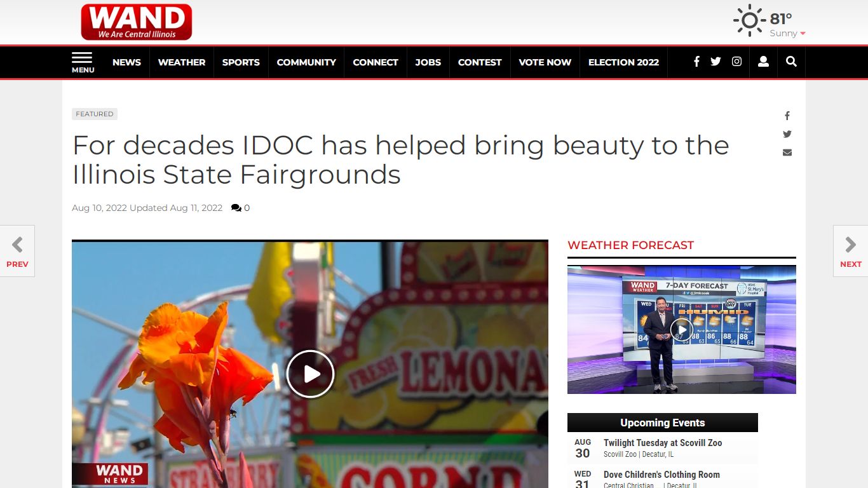Select VOTE NOW in navigation
Screen dimensions: 868x488
click(x=545, y=62)
